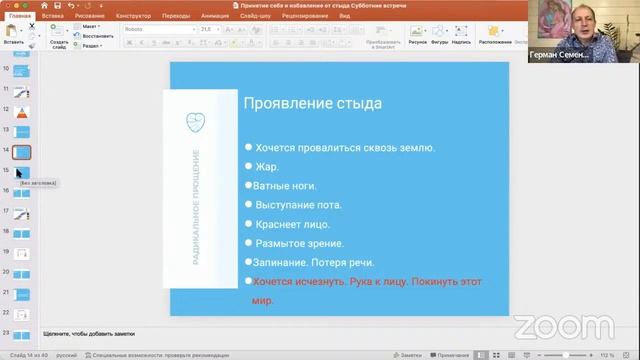Toggle italic formatting

142,42
